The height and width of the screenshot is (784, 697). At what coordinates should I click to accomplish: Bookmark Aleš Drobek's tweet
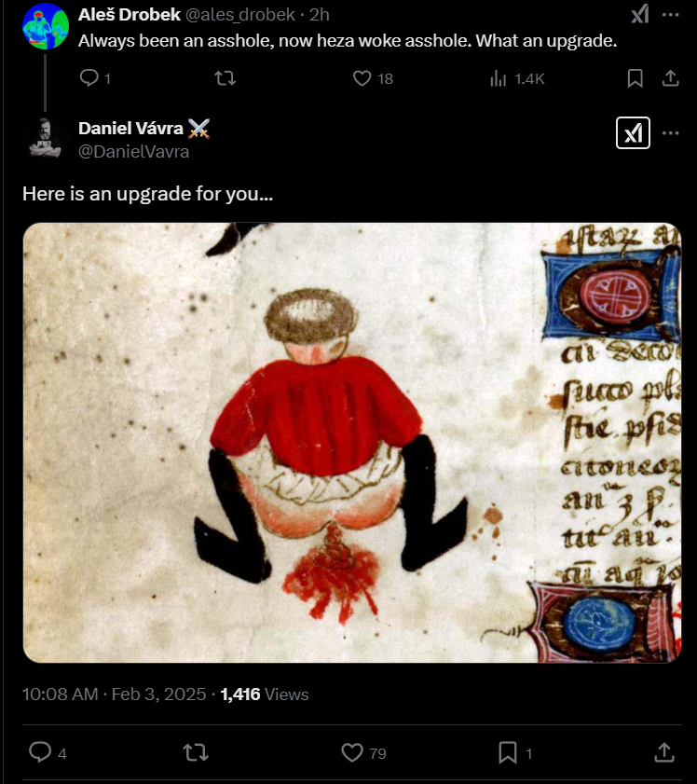[635, 78]
